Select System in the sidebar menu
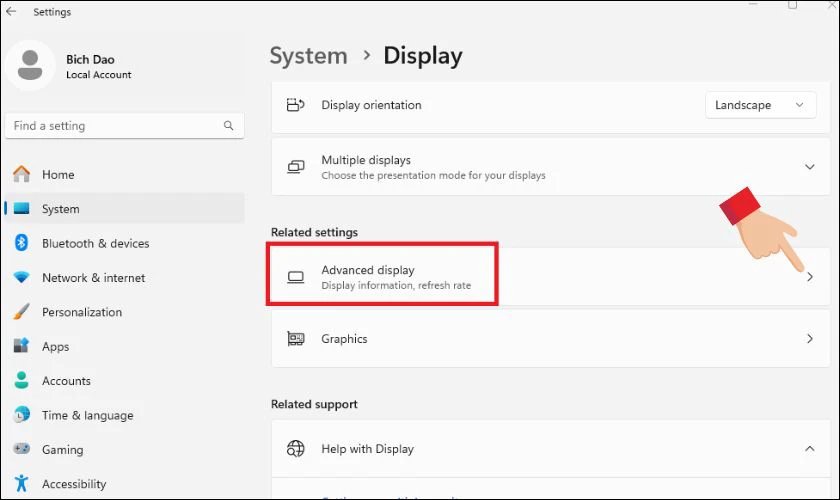The height and width of the screenshot is (500, 840). coord(61,209)
